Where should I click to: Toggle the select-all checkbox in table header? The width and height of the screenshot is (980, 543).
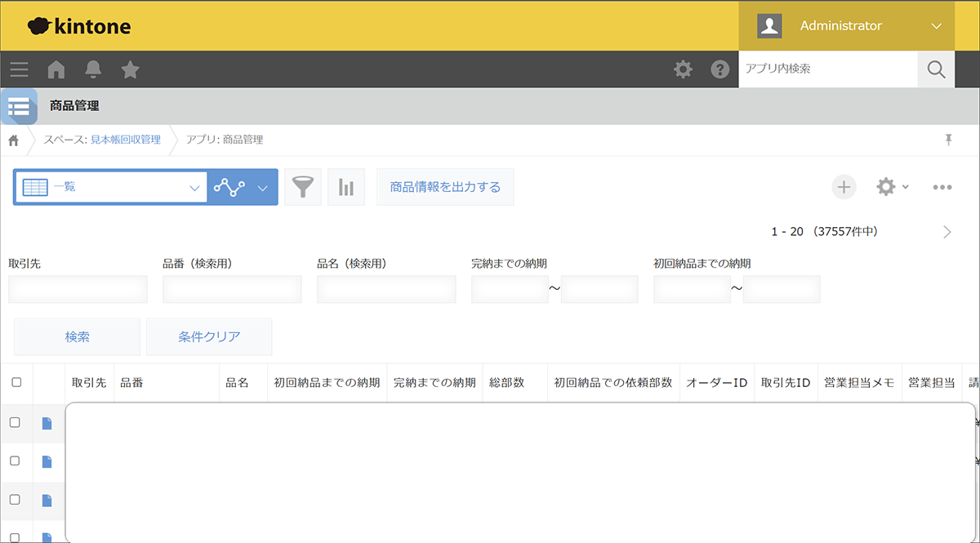[x=16, y=382]
